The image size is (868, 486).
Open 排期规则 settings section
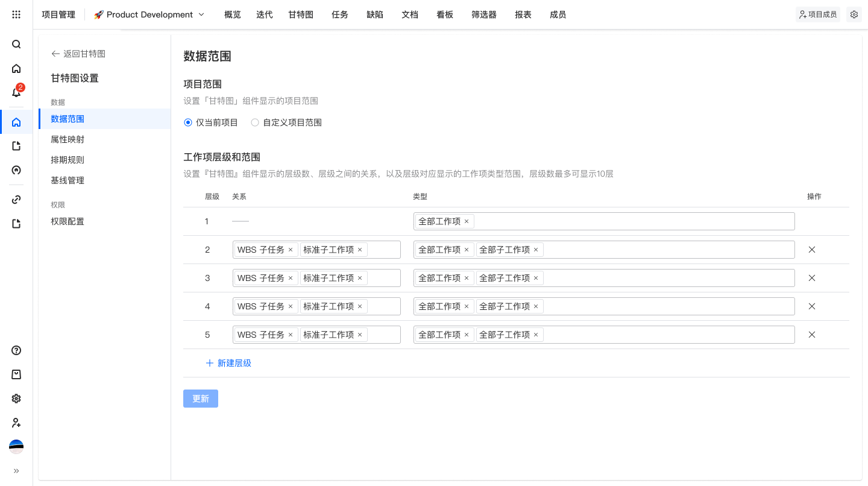[x=105, y=160]
